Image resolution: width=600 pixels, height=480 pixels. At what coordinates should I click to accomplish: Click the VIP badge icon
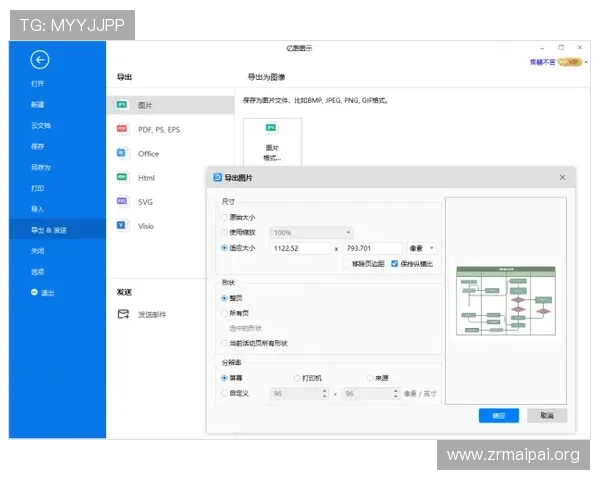(x=570, y=62)
